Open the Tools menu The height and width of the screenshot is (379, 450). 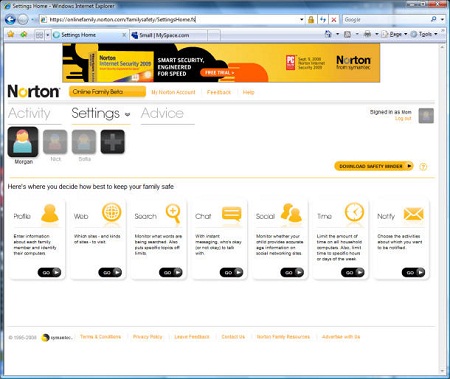coord(424,34)
